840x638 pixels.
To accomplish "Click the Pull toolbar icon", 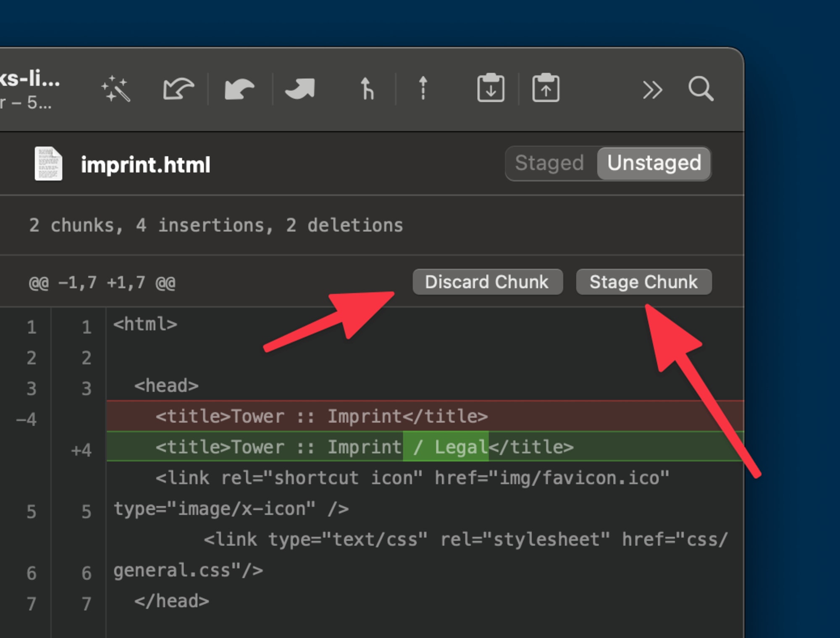I will pyautogui.click(x=239, y=89).
